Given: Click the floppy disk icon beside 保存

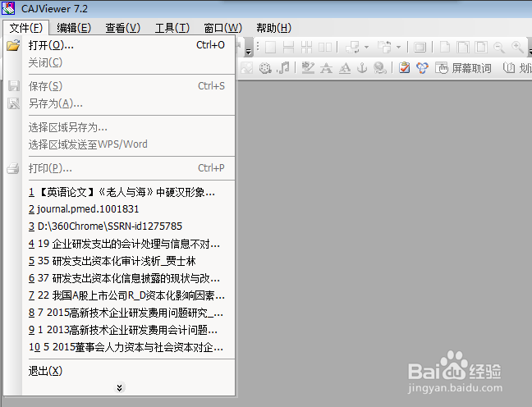Looking at the screenshot, I should point(14,86).
